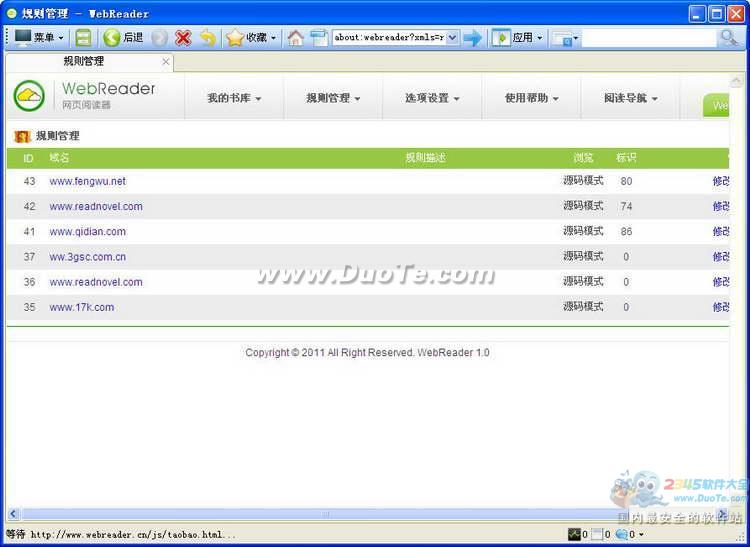Click the grayed-out forward arrow icon
The image size is (750, 547).
[160, 38]
